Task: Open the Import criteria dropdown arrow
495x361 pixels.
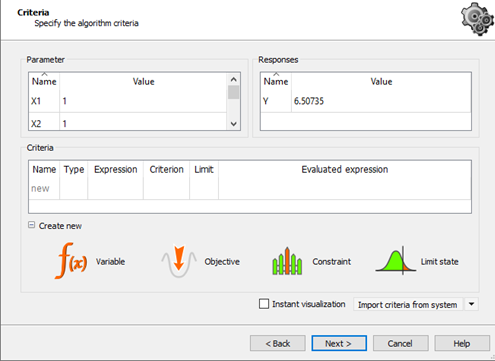Action: [471, 304]
